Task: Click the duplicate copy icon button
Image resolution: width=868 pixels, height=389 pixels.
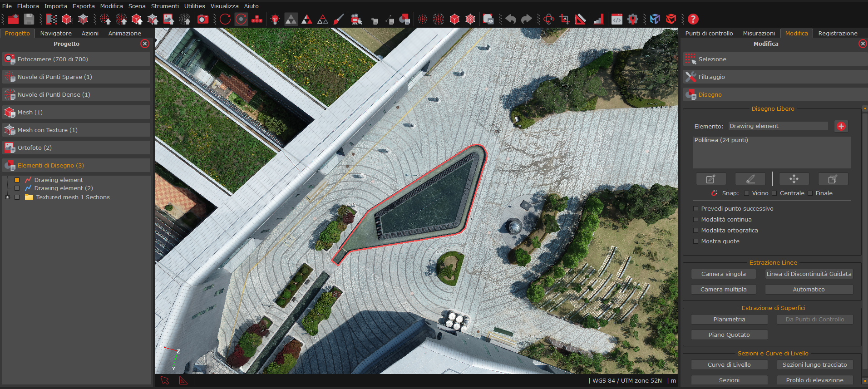Action: coord(833,179)
